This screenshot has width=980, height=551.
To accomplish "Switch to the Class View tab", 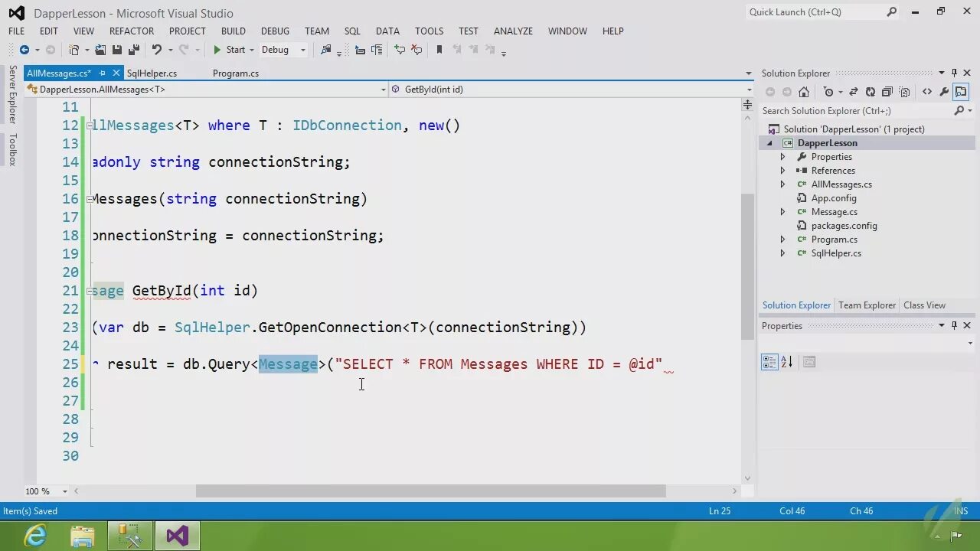I will 924,305.
